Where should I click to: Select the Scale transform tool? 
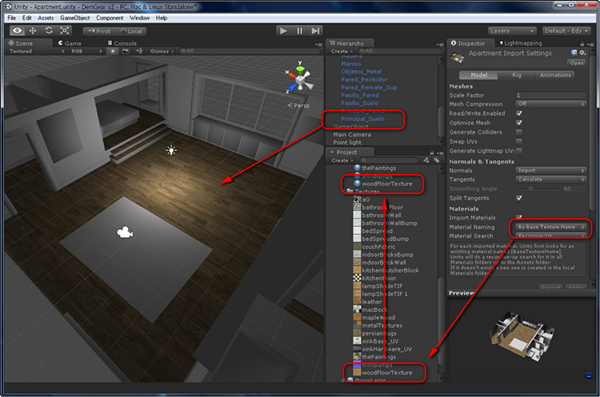[65, 31]
